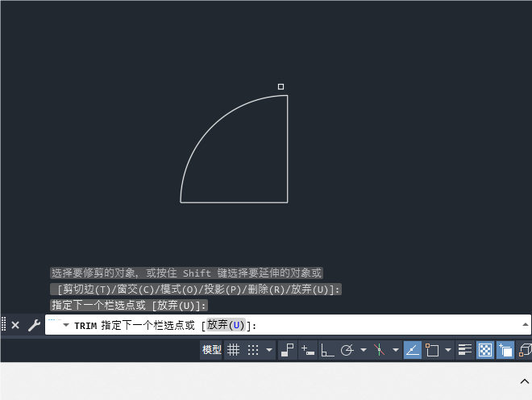Toggle the grid display icon

(x=233, y=350)
